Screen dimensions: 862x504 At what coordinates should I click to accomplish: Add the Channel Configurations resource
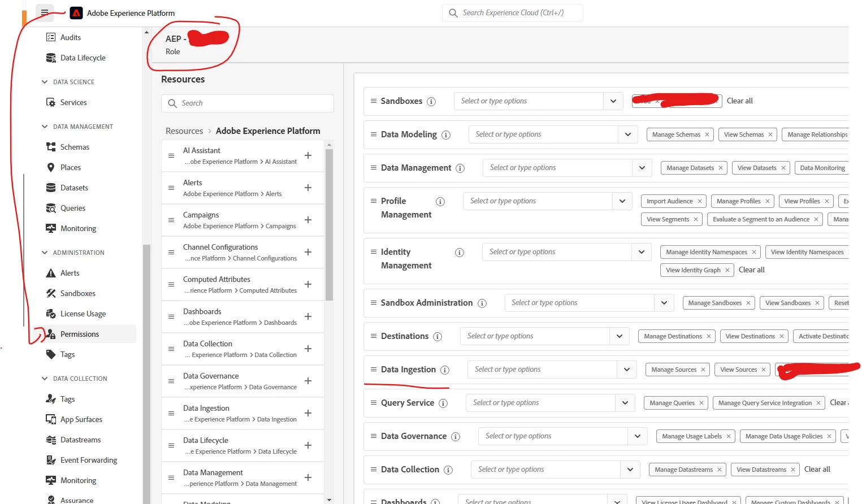[x=308, y=252]
